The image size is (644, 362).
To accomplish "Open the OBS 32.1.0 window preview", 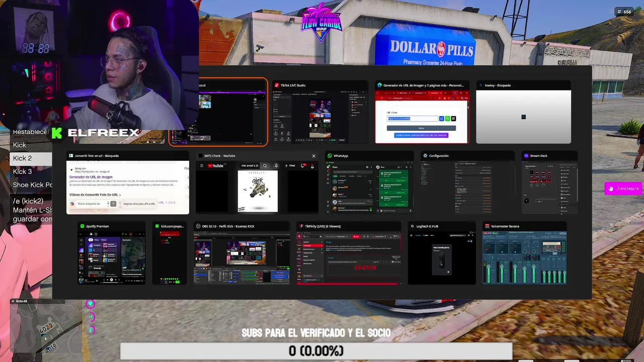I will pyautogui.click(x=242, y=253).
